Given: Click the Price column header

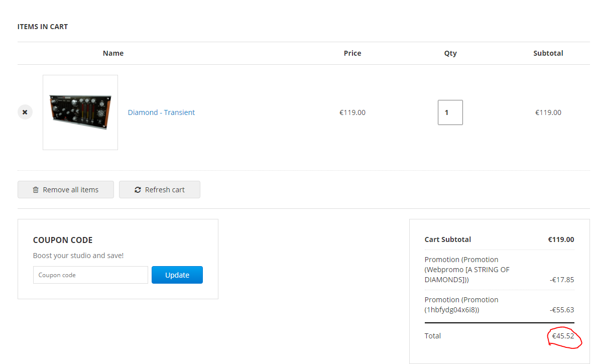Looking at the screenshot, I should (352, 53).
